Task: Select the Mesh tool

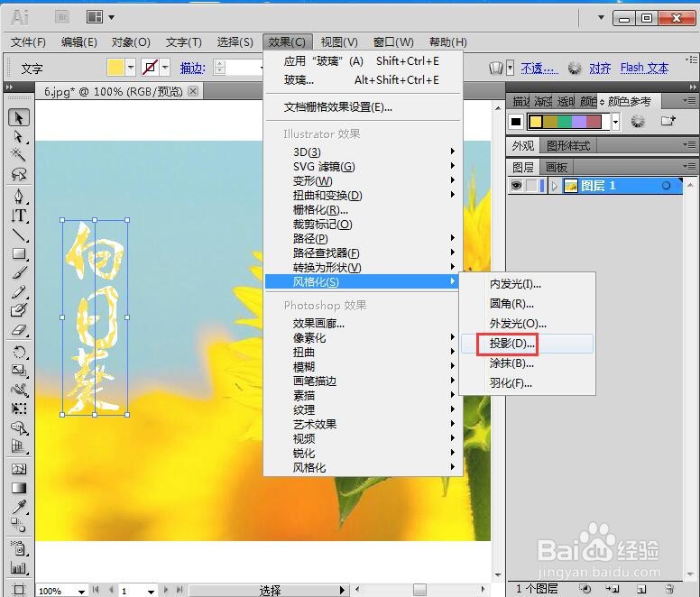Action: [x=19, y=469]
